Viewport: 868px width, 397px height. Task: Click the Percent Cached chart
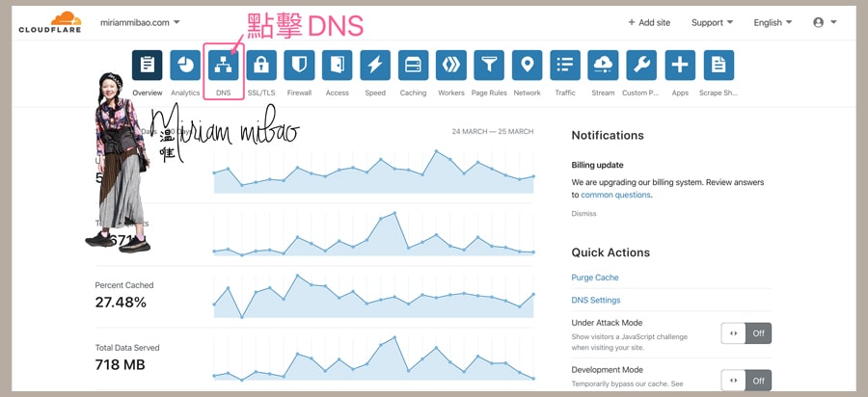coord(373,296)
